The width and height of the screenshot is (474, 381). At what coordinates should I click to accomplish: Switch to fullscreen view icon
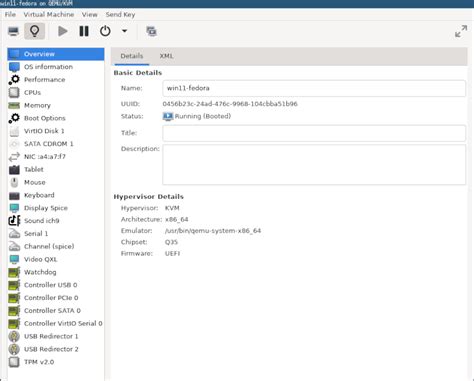461,31
